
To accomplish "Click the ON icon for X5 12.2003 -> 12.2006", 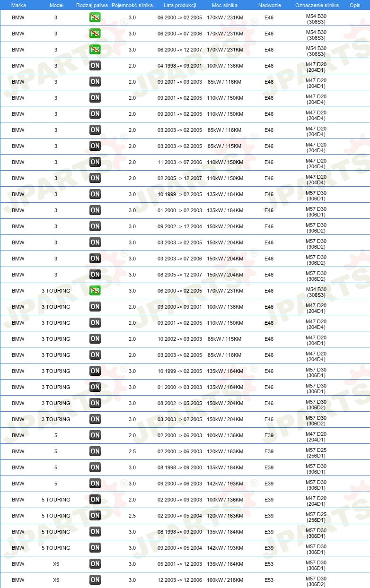I will pyautogui.click(x=95, y=580).
